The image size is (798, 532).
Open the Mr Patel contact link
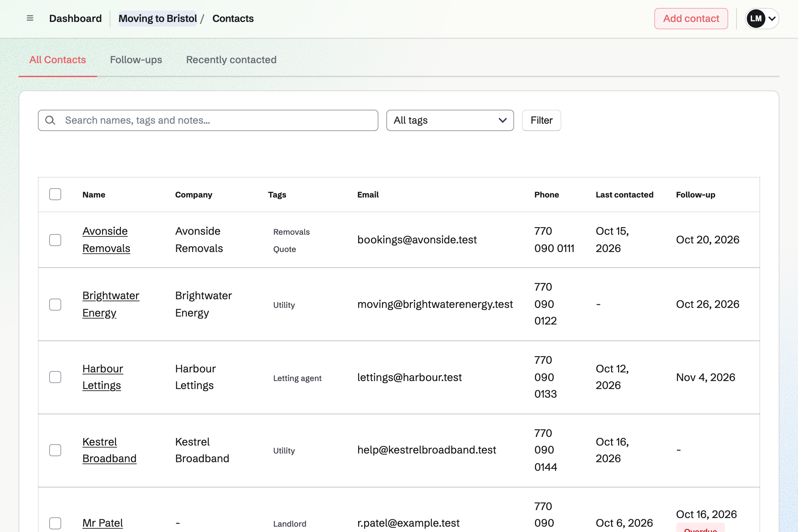tap(102, 523)
